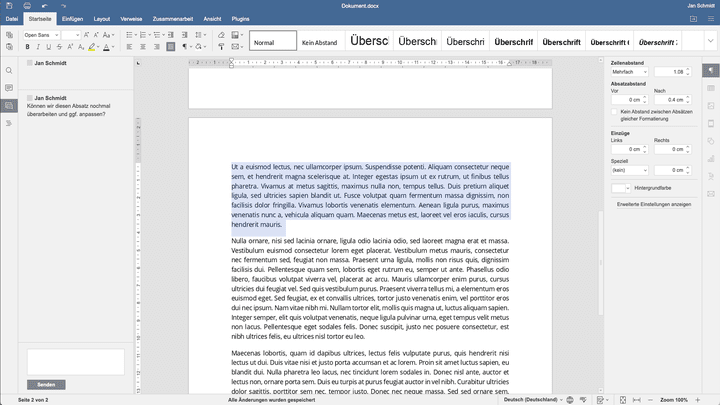
Task: Open the search panel in left sidebar
Action: pos(10,70)
